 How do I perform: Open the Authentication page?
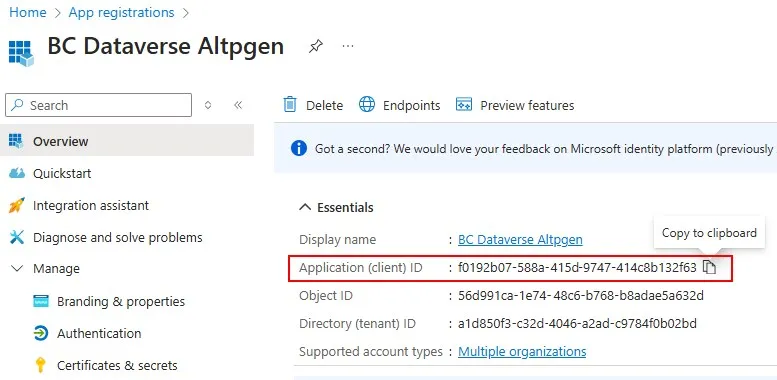point(99,333)
